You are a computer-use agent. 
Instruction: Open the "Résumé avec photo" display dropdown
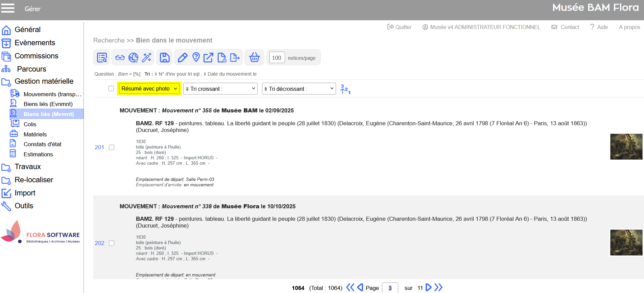click(149, 88)
